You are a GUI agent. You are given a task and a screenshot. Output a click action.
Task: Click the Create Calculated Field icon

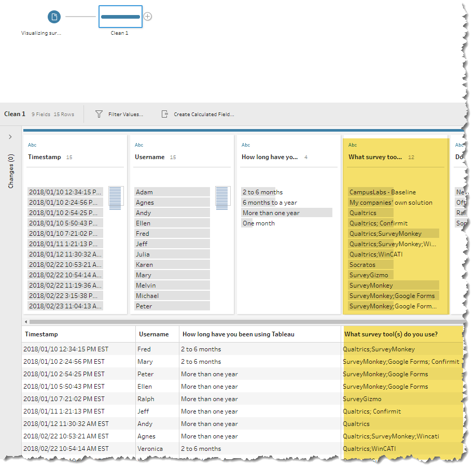164,114
